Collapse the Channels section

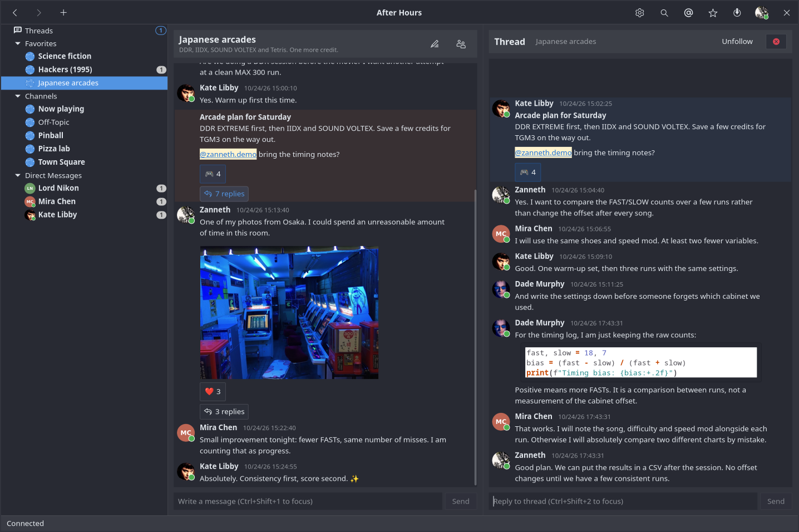pos(18,96)
